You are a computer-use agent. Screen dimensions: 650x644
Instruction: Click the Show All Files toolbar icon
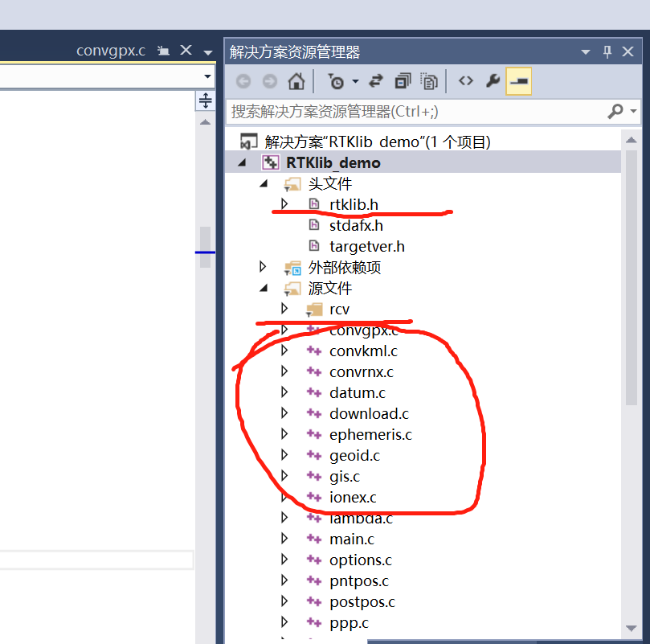[x=431, y=80]
